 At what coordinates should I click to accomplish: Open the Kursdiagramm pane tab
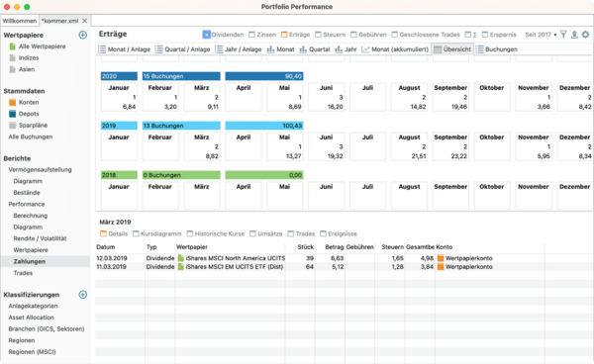coord(157,233)
